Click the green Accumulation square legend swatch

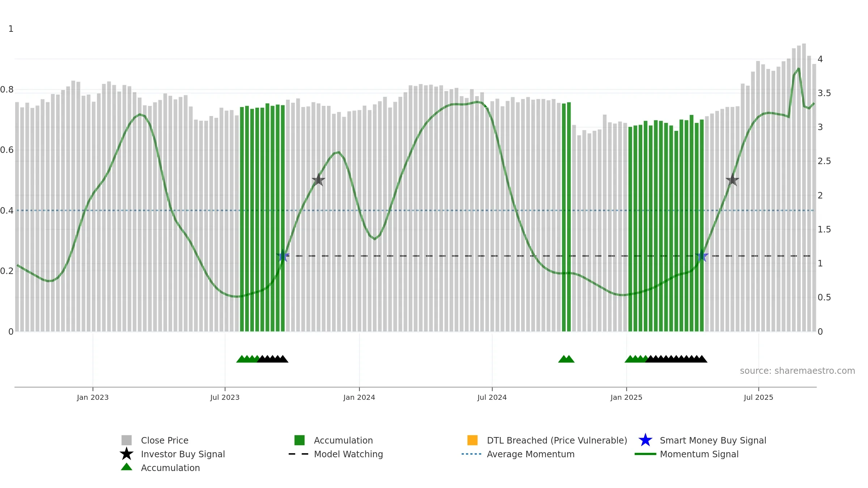click(299, 440)
